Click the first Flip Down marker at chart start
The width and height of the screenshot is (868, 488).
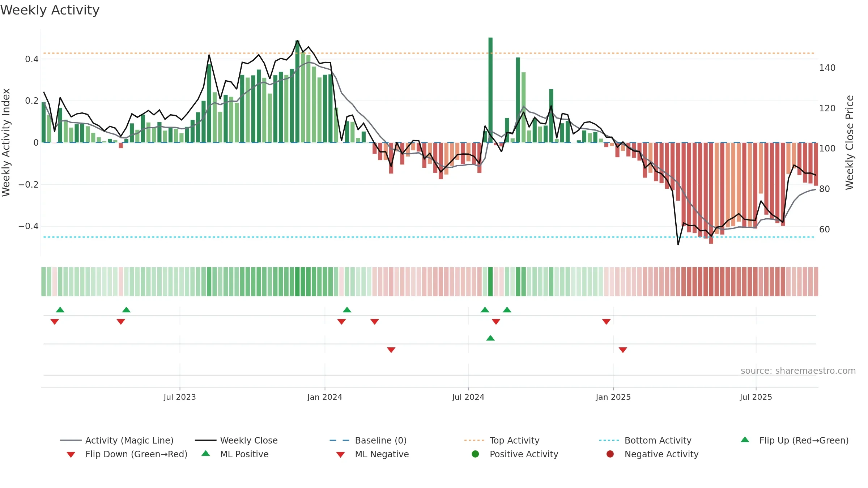55,322
